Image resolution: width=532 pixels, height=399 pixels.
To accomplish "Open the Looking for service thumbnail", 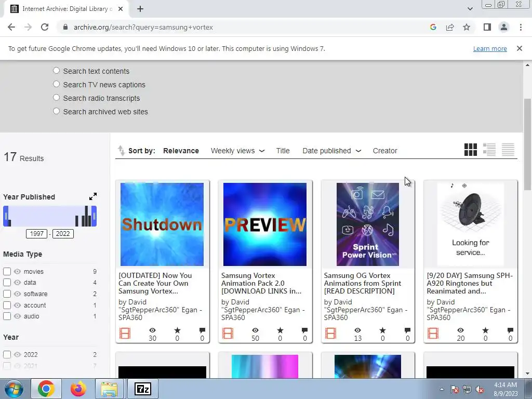I will pyautogui.click(x=470, y=224).
